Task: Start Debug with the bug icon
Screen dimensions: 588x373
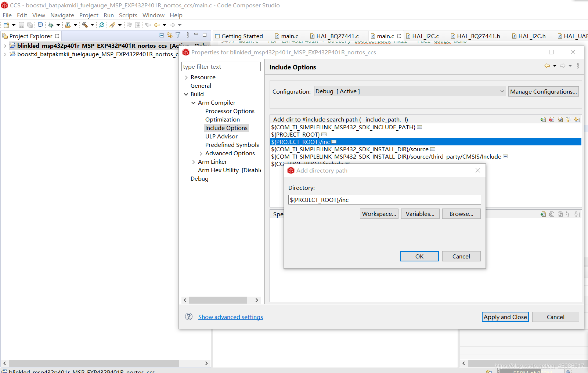Action: (51, 25)
